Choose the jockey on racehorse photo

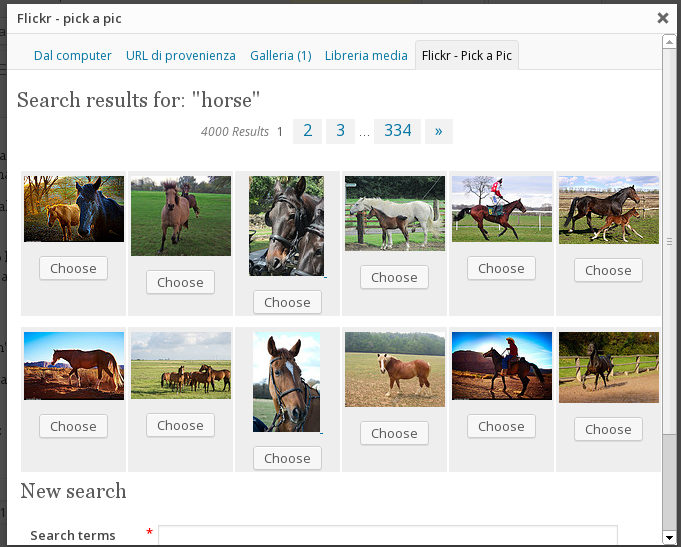(501, 268)
